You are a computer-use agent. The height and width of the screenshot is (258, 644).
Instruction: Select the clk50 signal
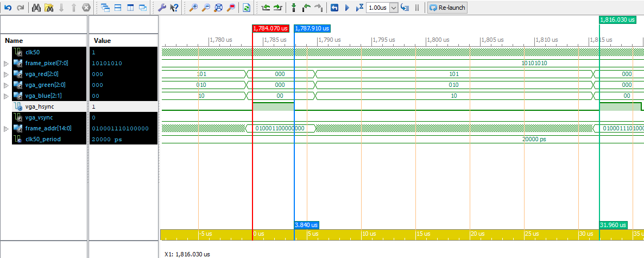[x=33, y=52]
